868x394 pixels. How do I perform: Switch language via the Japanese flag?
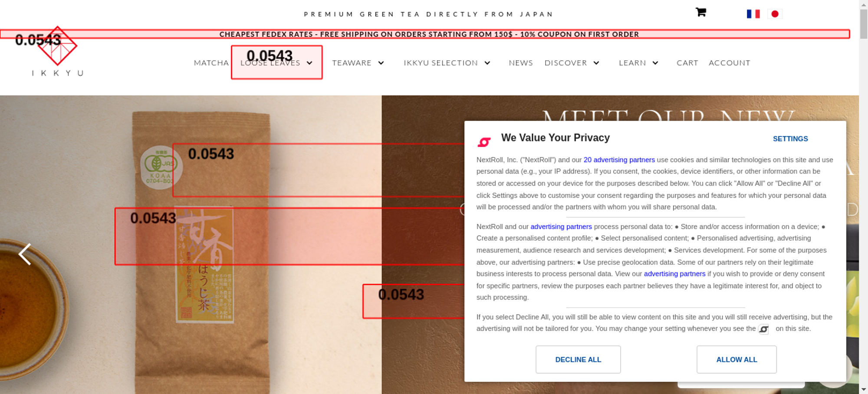tap(775, 14)
